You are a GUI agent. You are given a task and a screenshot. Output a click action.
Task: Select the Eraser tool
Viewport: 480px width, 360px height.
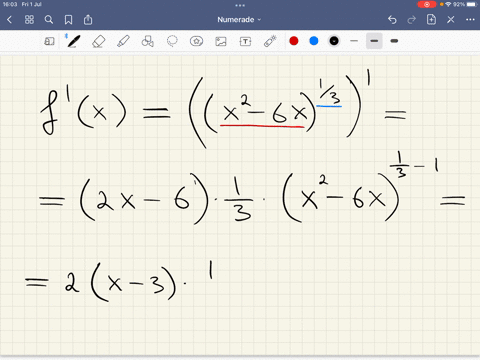coord(98,41)
